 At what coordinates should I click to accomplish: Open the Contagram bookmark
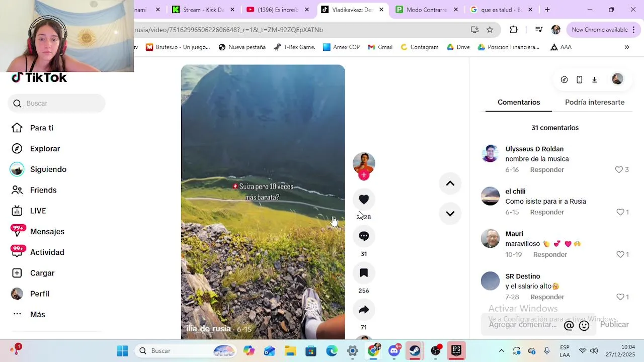point(419,47)
